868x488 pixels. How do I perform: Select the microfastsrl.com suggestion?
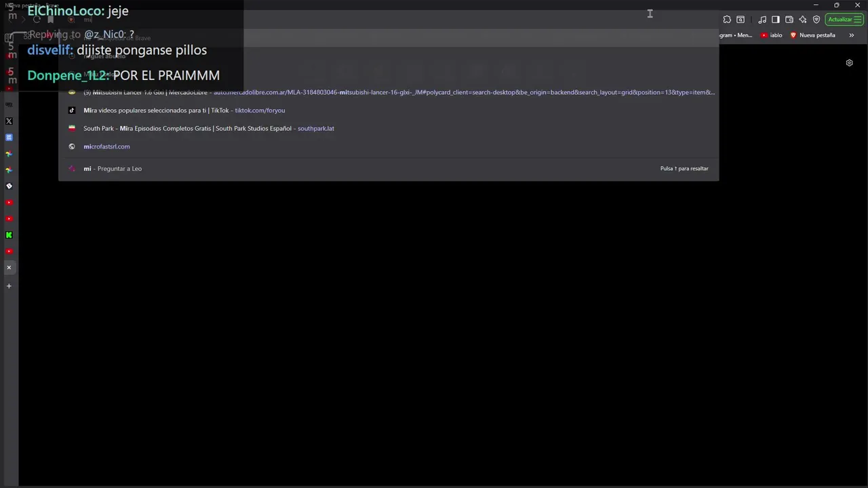(389, 146)
